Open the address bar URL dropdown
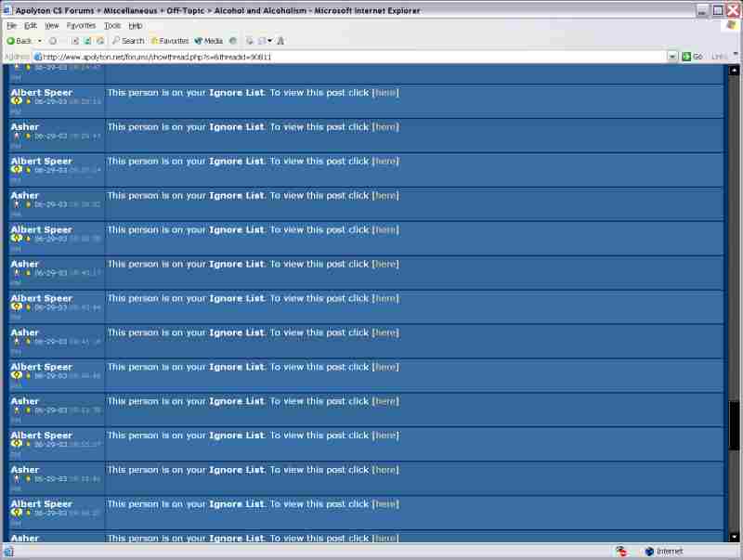 coord(672,57)
